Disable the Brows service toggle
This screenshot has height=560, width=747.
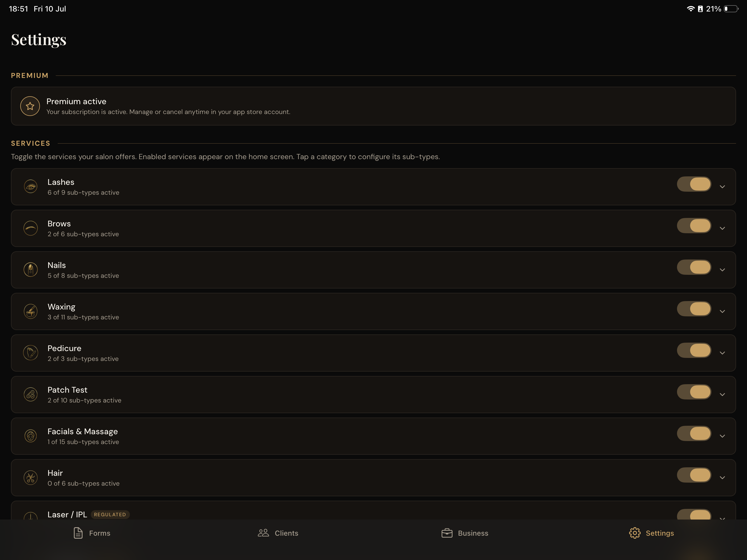pos(694,226)
